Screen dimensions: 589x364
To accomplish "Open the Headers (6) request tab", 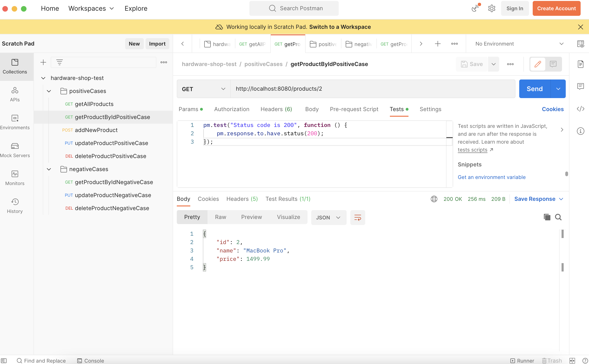I will coord(276,109).
